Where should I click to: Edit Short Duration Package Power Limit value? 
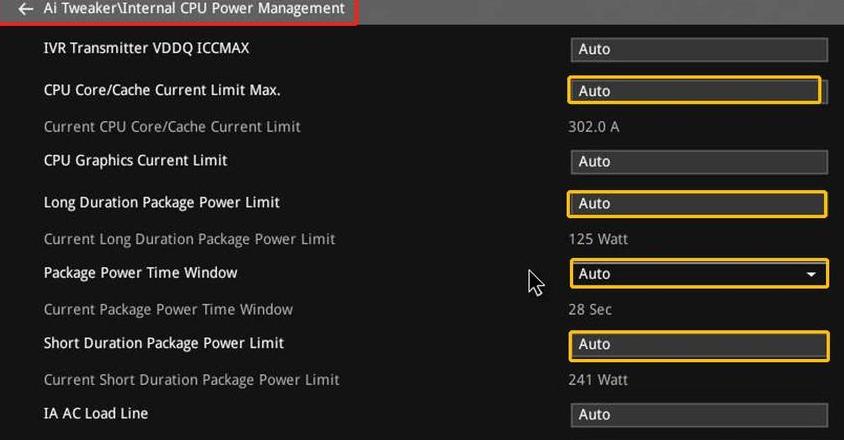[x=698, y=345]
